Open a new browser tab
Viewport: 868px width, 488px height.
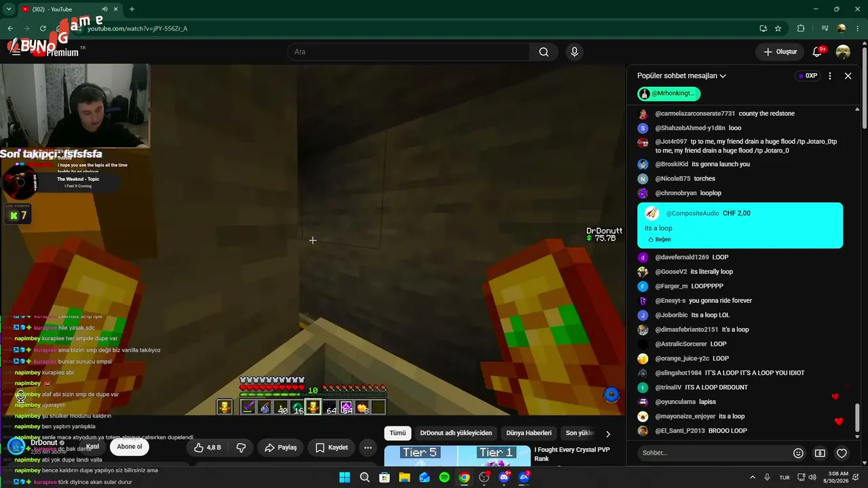click(132, 9)
